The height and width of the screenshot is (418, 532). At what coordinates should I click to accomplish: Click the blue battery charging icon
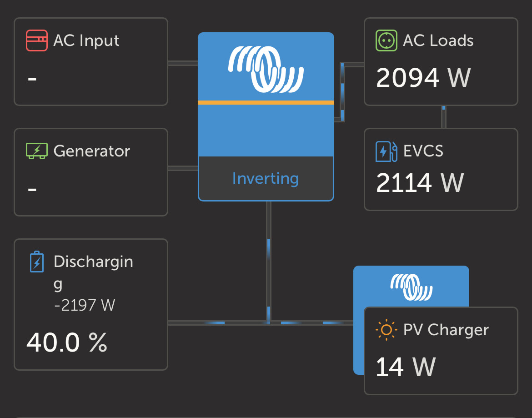(37, 262)
